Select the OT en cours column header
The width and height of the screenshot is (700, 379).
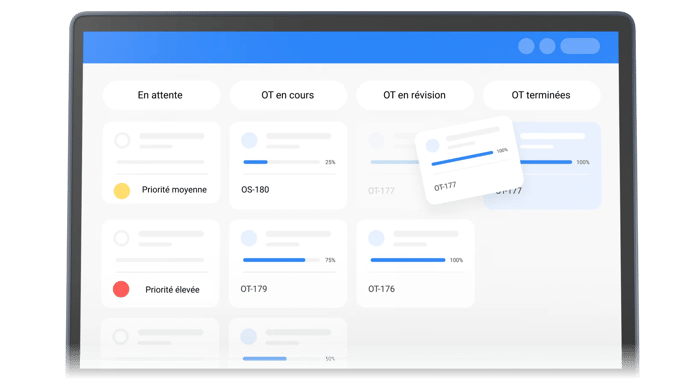288,95
